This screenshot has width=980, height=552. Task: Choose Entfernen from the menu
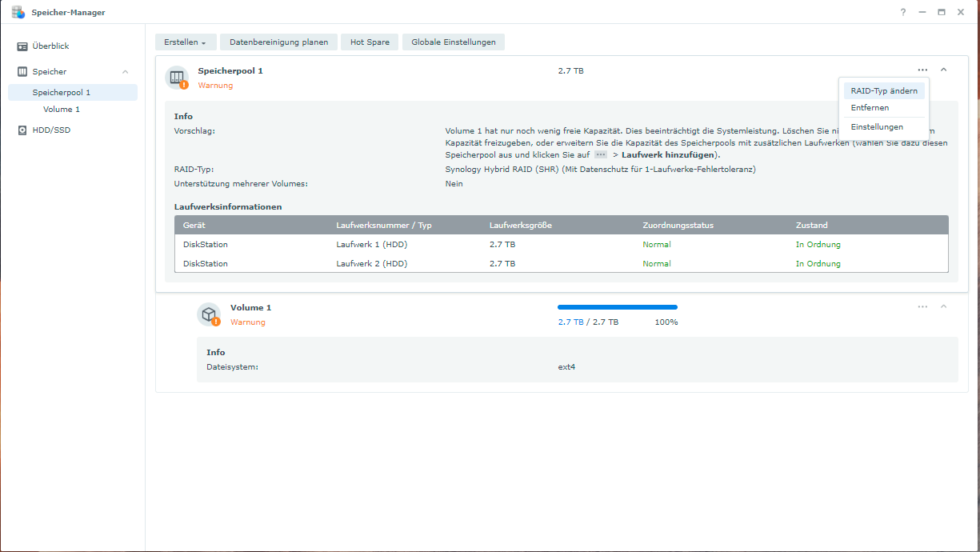884,108
